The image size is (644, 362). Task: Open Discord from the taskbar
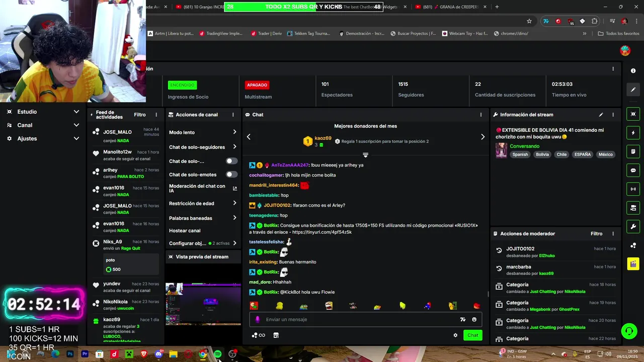click(x=159, y=354)
